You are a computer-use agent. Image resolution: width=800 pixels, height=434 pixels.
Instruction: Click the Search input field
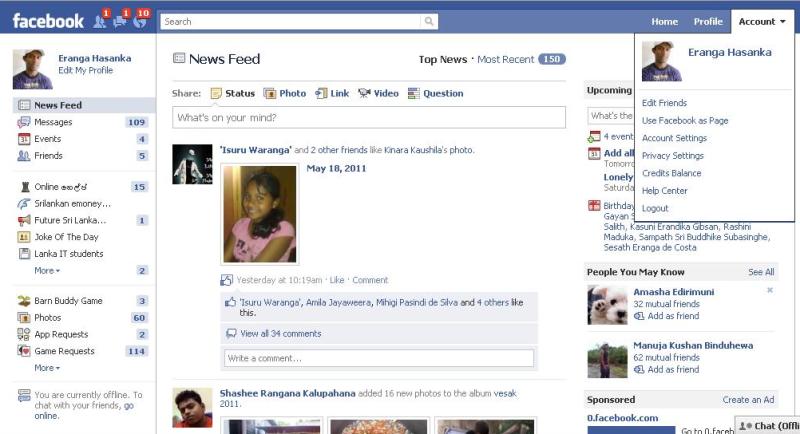click(291, 21)
